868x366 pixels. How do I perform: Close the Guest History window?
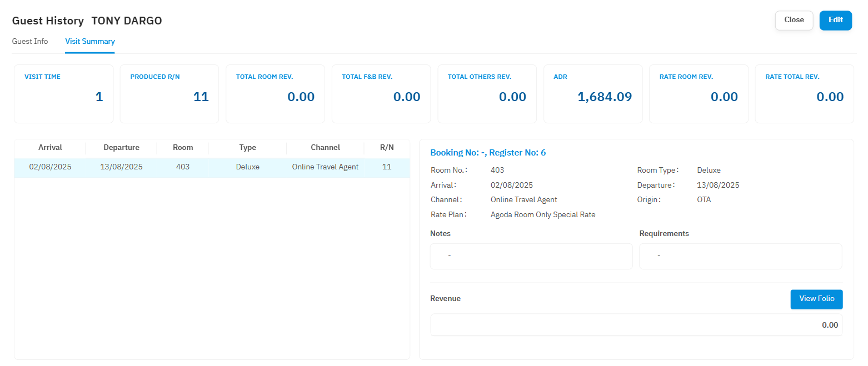794,20
